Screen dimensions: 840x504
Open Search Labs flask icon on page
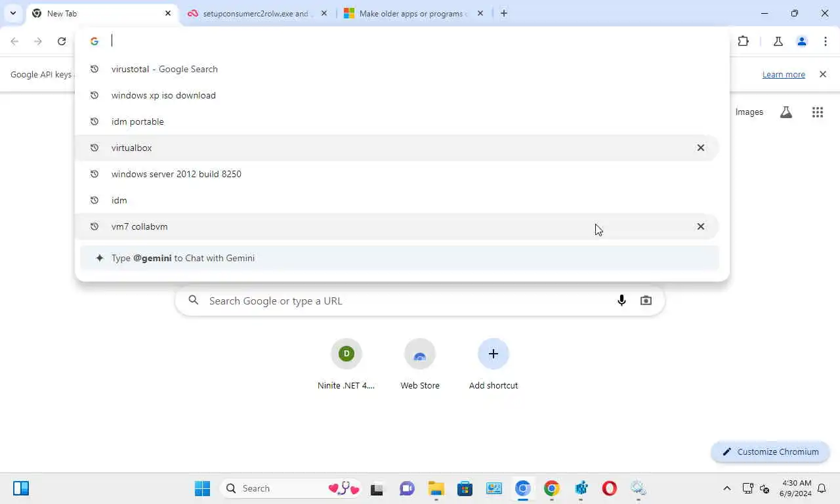(786, 112)
